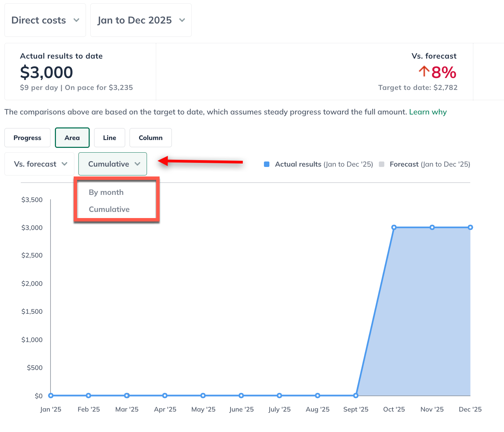Open the Direct costs dropdown
The height and width of the screenshot is (432, 504).
click(45, 20)
